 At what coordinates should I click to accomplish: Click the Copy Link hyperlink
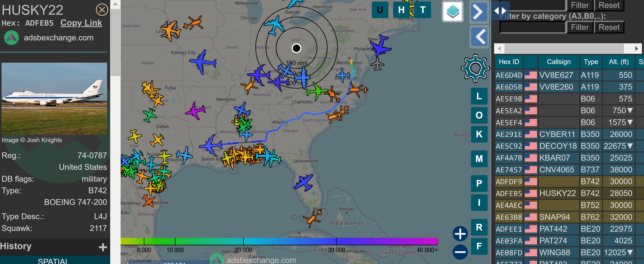pyautogui.click(x=81, y=23)
